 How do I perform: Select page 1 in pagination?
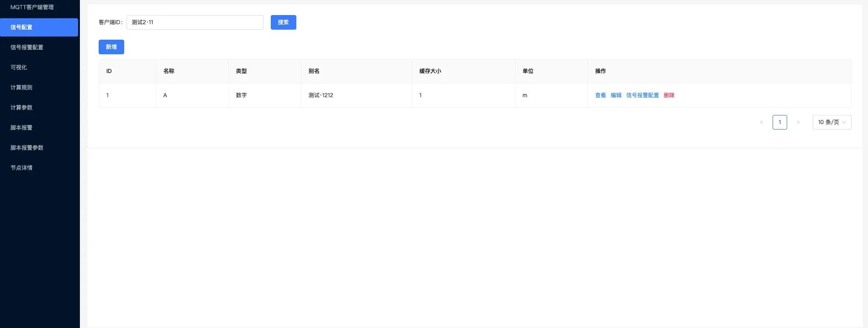779,122
